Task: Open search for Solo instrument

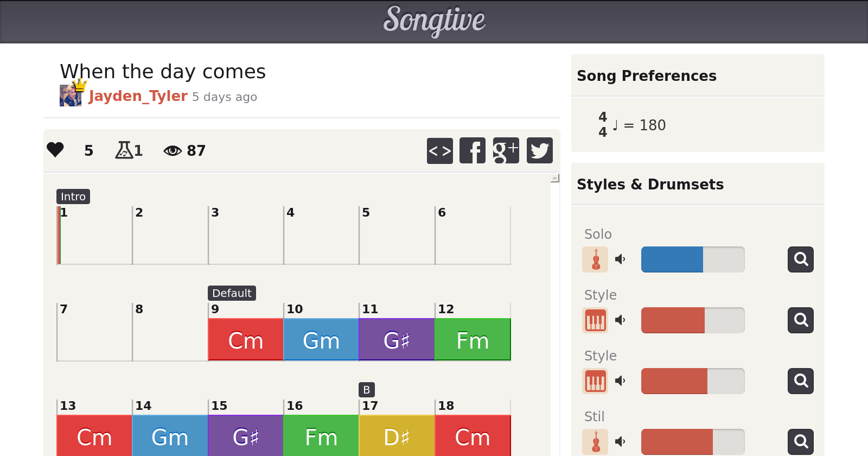Action: (800, 259)
